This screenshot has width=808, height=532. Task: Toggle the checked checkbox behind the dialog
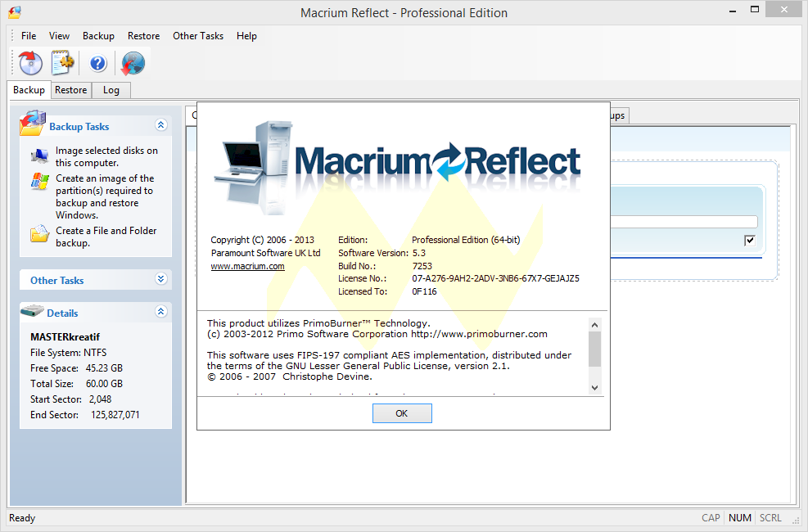pos(750,240)
